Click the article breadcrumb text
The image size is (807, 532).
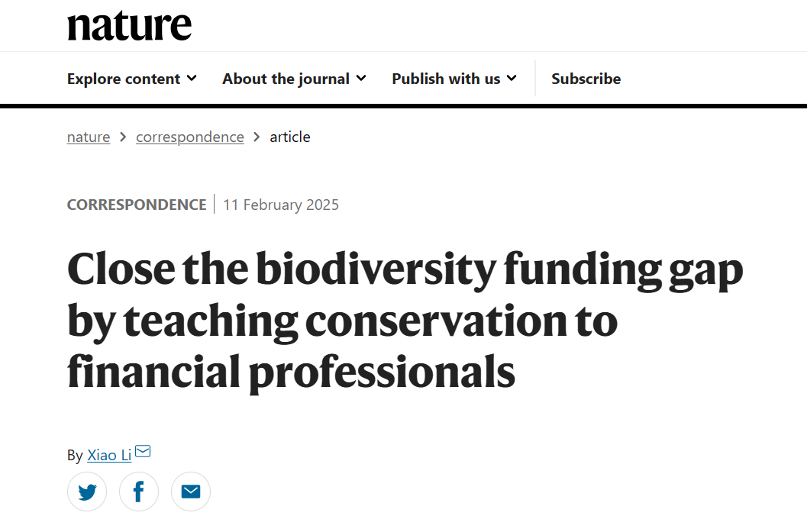tap(290, 137)
